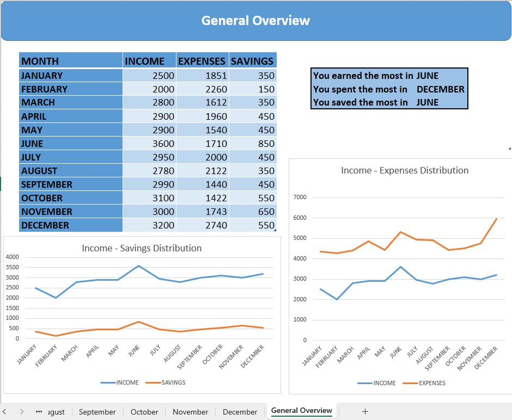Click the add new sheet plus icon

coord(365,411)
